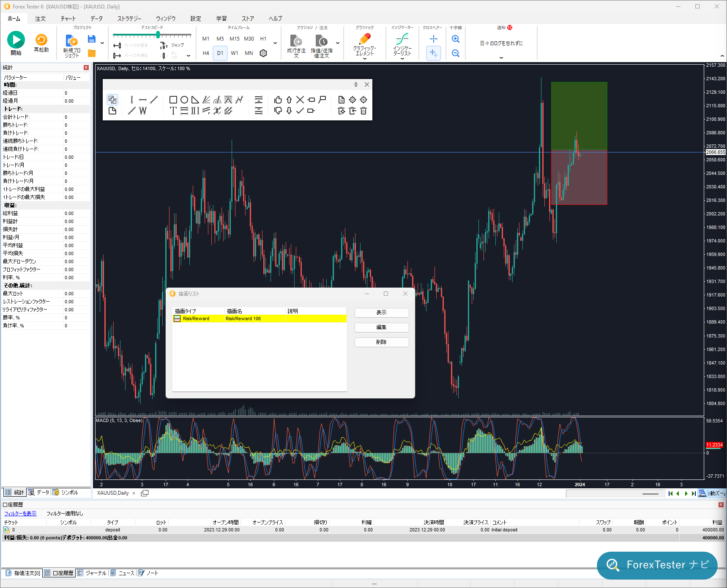Expand the 通知 notification dropdown chevron

pyautogui.click(x=501, y=58)
